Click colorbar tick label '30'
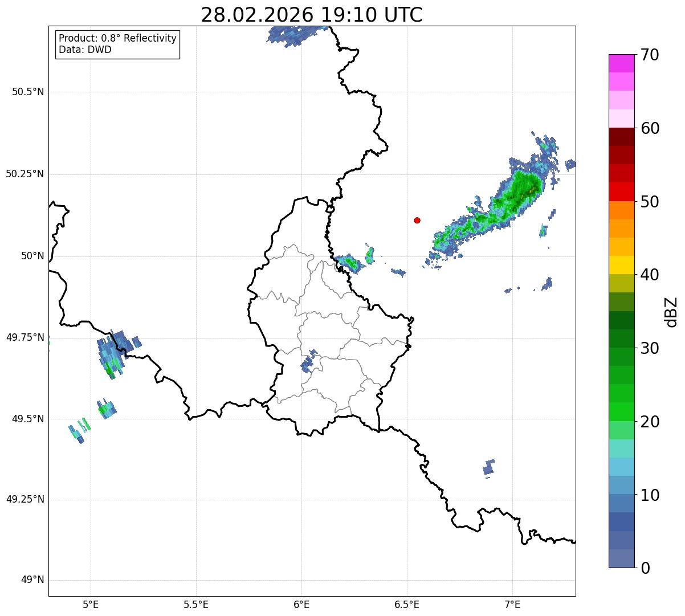The width and height of the screenshot is (685, 616). point(650,348)
